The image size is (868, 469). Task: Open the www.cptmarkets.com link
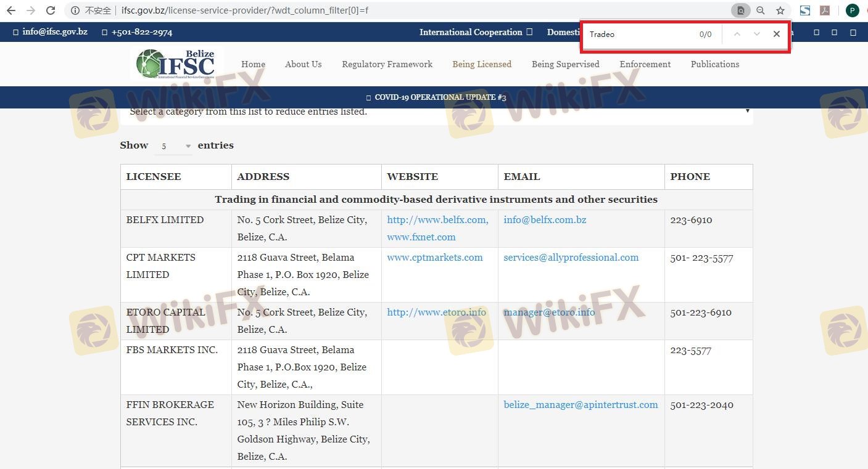[435, 258]
